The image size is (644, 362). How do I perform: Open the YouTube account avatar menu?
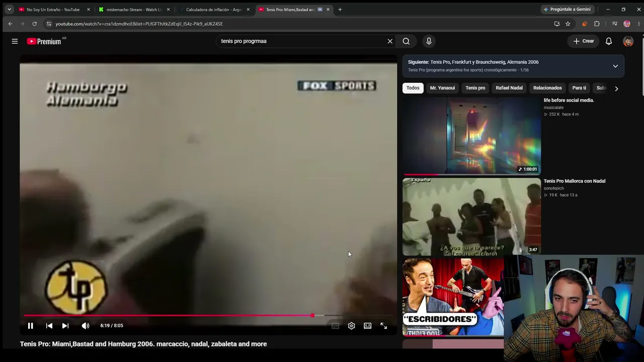(628, 41)
